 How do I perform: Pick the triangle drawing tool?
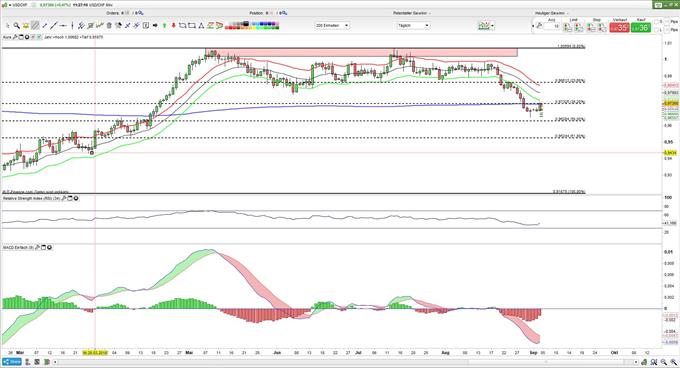(201, 26)
